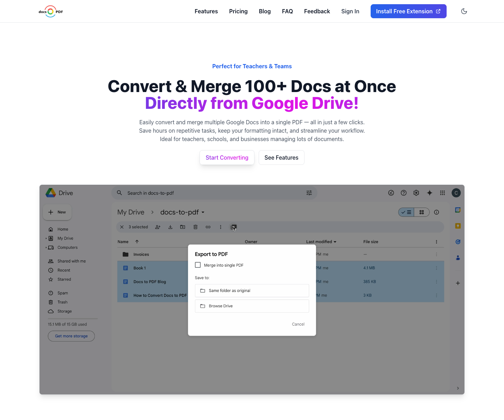This screenshot has width=504, height=420.
Task: Open the FAQ nav item
Action: 287,11
